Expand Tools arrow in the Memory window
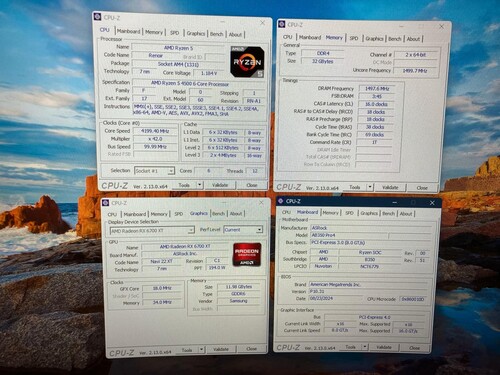This screenshot has width=500, height=375. coord(370,187)
